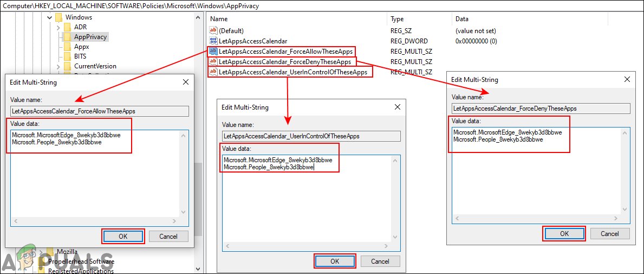Click Value data box in ForceAllowTheseApps dialog
The height and width of the screenshot is (274, 644).
[x=100, y=178]
